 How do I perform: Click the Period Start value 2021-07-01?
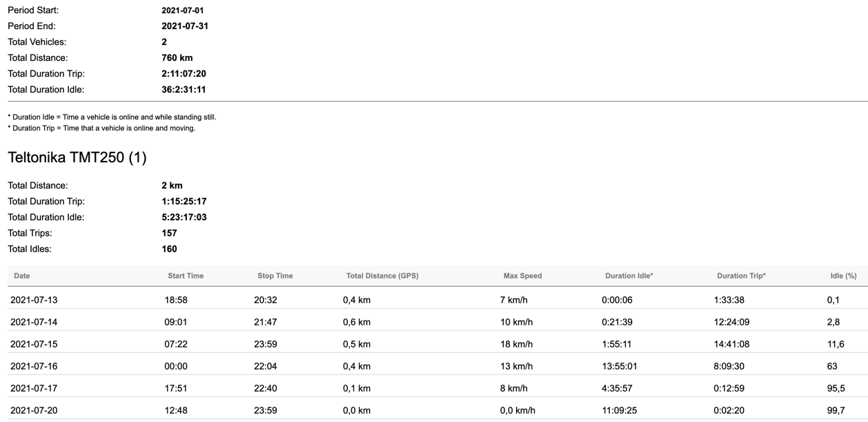click(x=183, y=10)
